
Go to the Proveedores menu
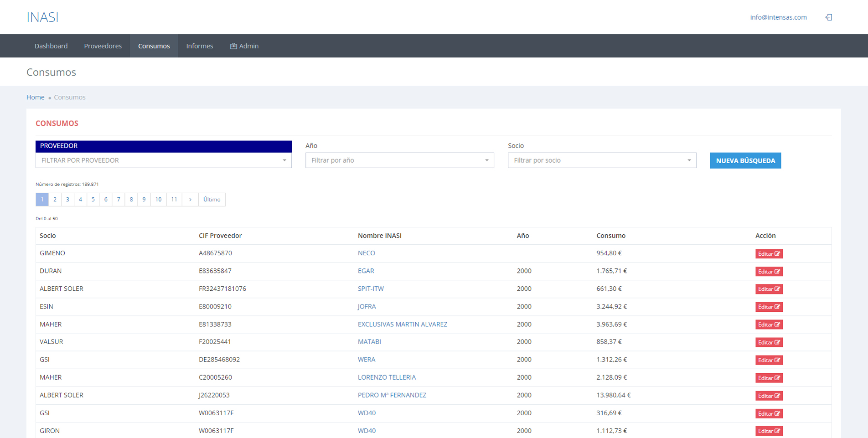103,46
